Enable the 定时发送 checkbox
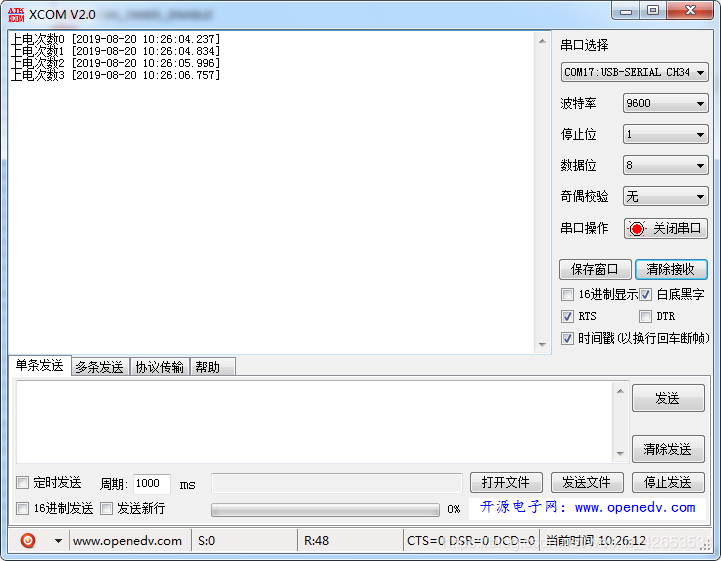 point(23,483)
